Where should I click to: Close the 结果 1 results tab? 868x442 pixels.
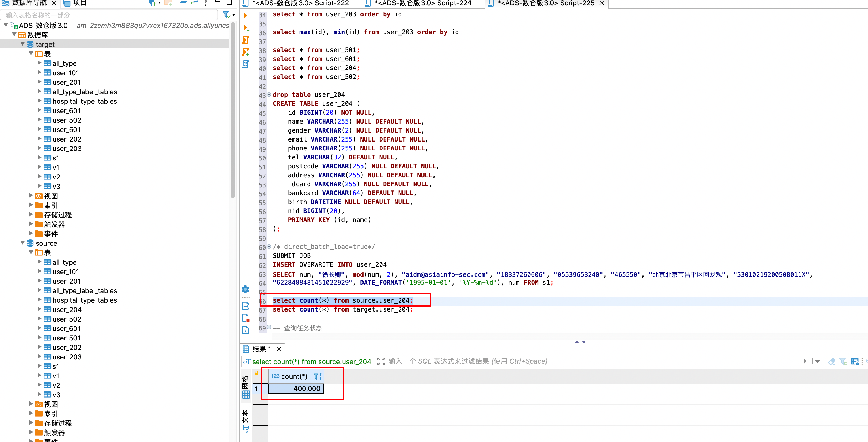pyautogui.click(x=279, y=349)
